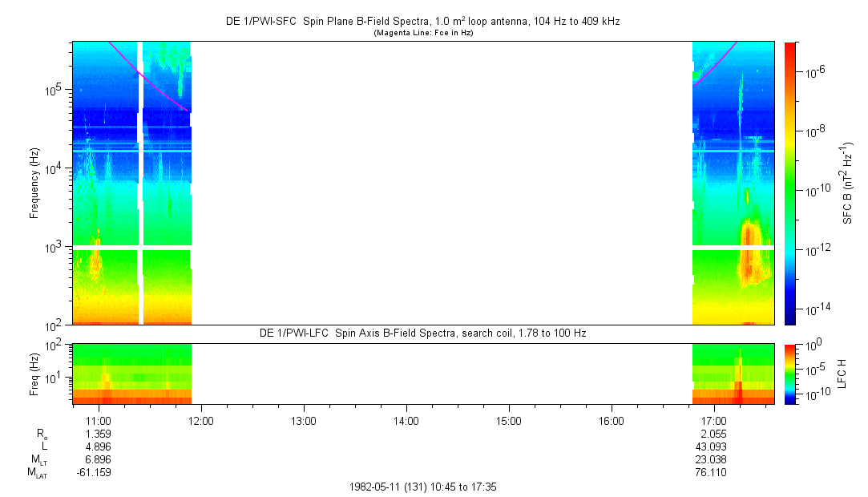Select the 11:00 time axis tick label
The height and width of the screenshot is (497, 868).
(98, 420)
